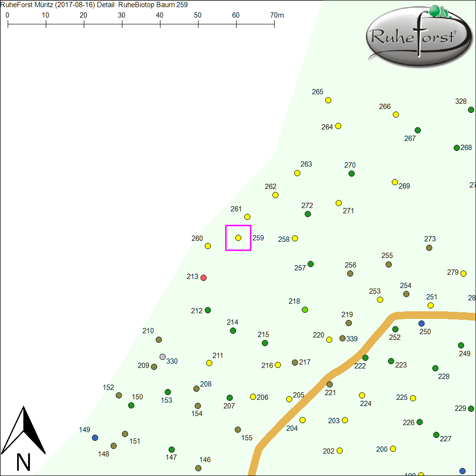Select dark green tree marker 212
The width and height of the screenshot is (476, 476).
(208, 310)
